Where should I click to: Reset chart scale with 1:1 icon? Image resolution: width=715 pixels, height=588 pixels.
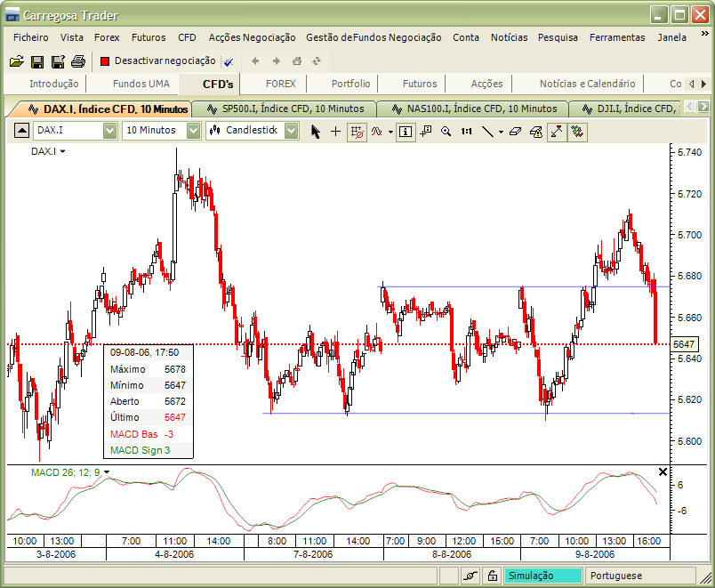tap(466, 131)
